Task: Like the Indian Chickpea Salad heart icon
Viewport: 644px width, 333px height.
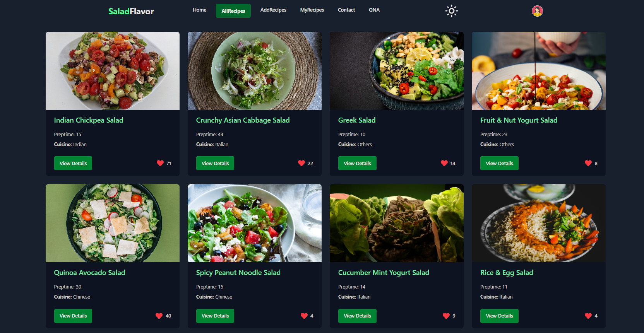Action: pos(160,163)
